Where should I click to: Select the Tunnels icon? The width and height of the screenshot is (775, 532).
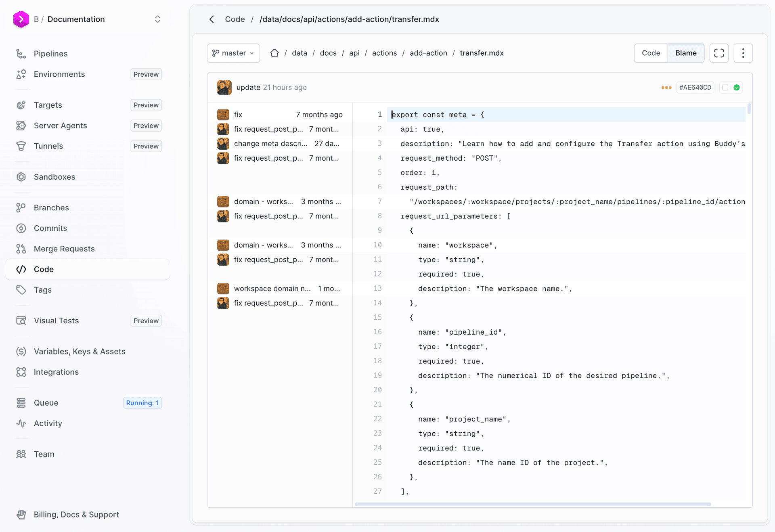21,146
